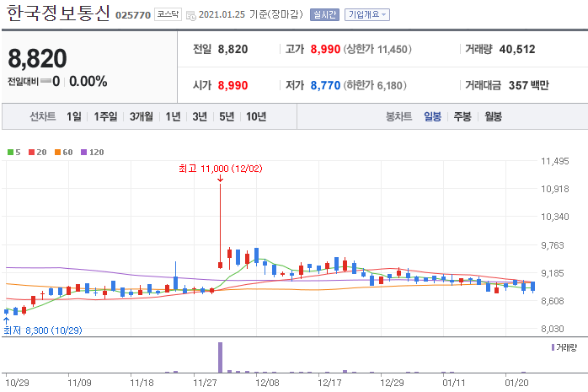Select the 5년 line chart tab
This screenshot has width=588, height=392.
point(227,116)
